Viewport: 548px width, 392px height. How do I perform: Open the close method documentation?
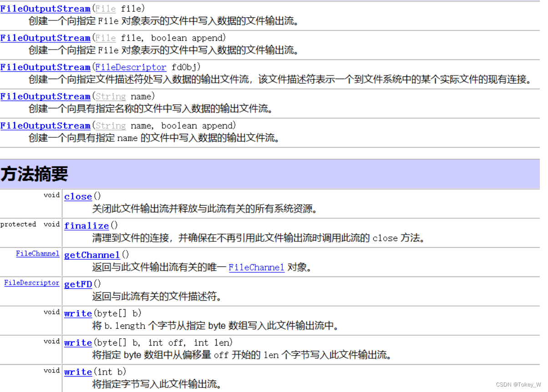[x=77, y=196]
